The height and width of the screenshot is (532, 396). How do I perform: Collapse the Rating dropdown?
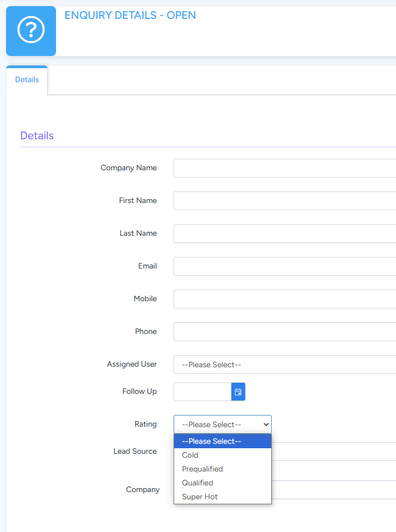click(222, 424)
